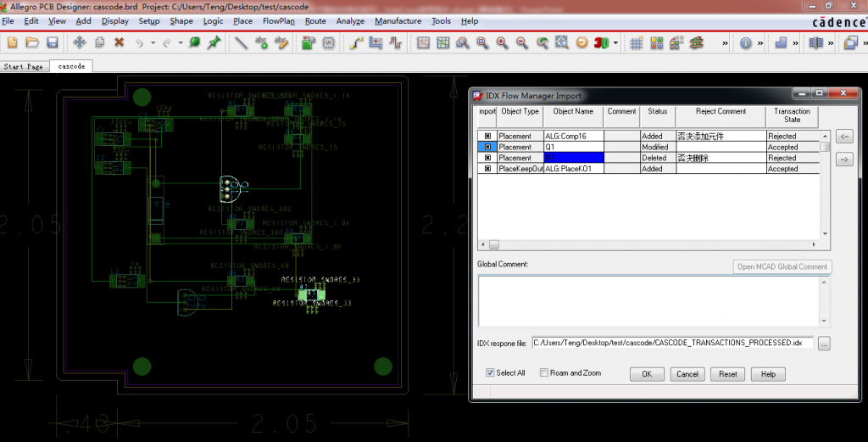
Task: Expand toolbar overflow chevron after info icon
Action: pyautogui.click(x=760, y=42)
